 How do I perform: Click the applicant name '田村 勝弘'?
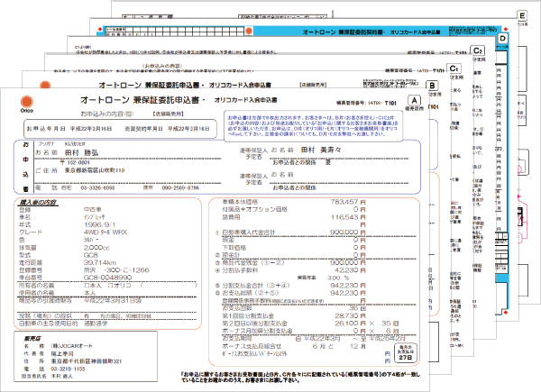(81, 152)
